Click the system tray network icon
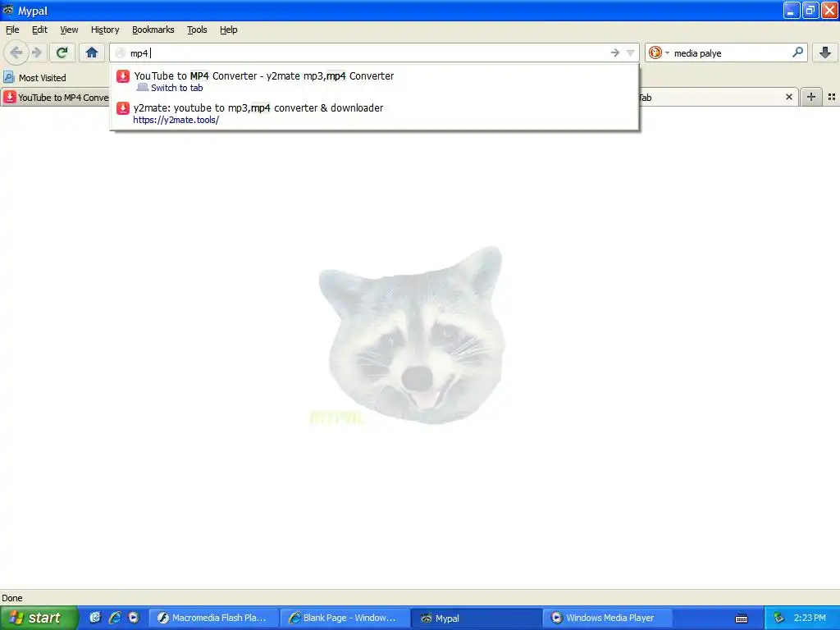This screenshot has height=630, width=840. click(x=778, y=618)
